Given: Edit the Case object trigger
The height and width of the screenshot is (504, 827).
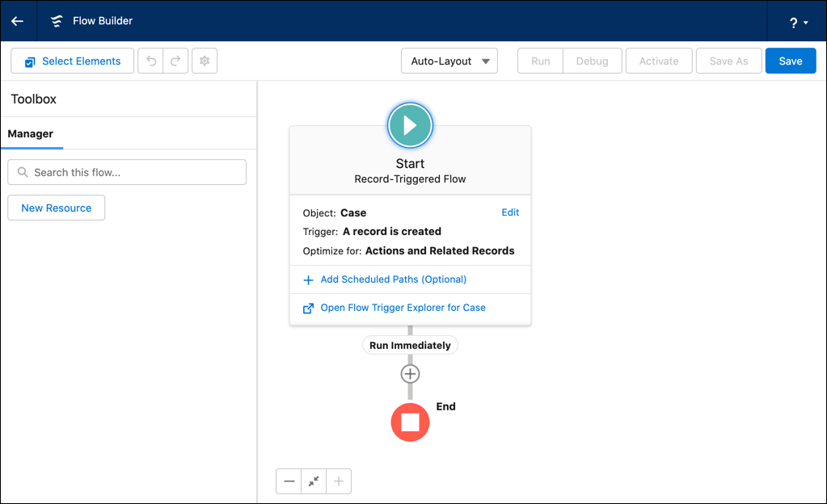Looking at the screenshot, I should 510,212.
